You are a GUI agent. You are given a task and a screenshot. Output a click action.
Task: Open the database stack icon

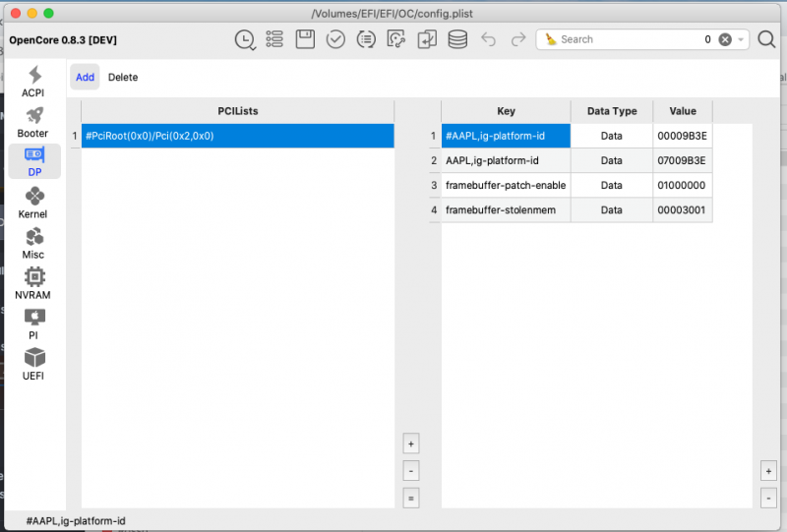click(457, 39)
